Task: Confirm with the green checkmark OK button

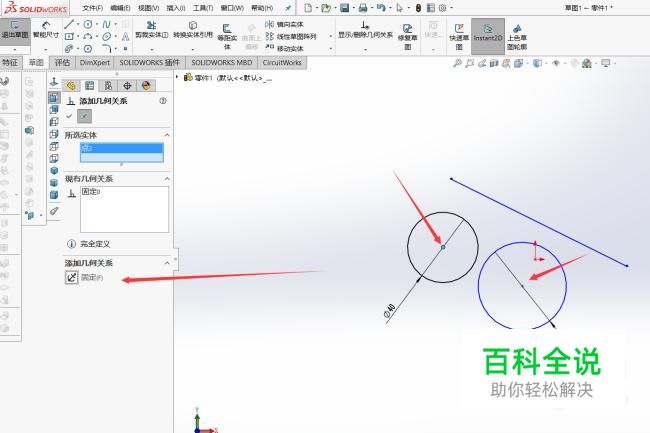Action: pos(69,116)
